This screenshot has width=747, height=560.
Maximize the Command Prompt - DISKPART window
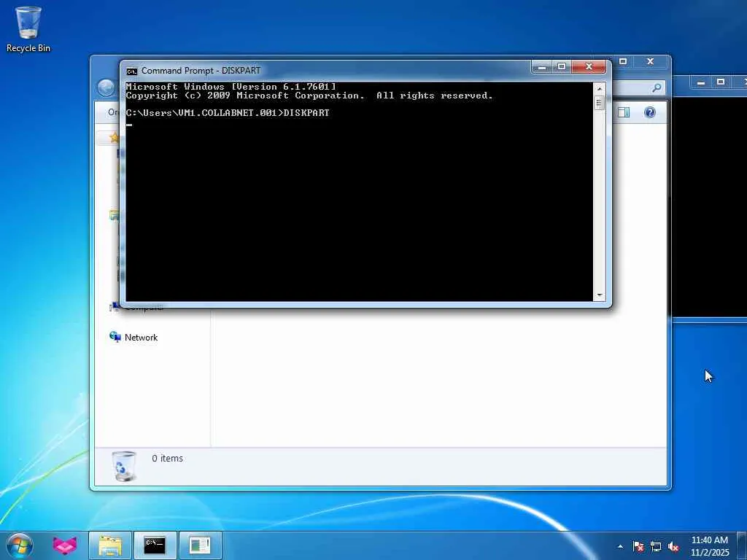point(562,67)
